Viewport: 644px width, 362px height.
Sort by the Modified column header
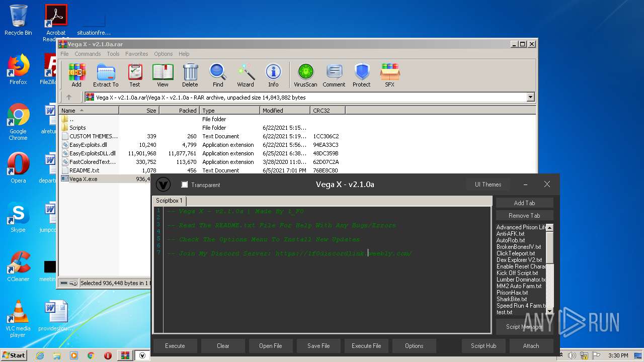[x=285, y=111]
